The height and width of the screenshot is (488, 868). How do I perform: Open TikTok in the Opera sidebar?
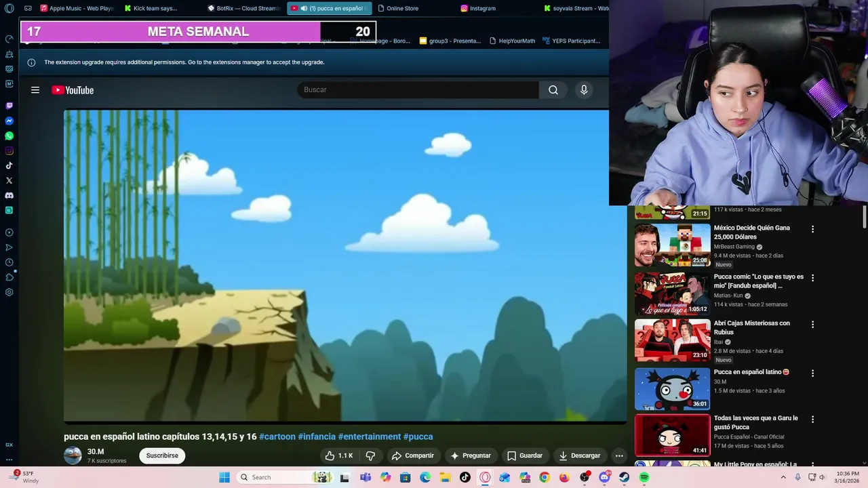(x=9, y=165)
